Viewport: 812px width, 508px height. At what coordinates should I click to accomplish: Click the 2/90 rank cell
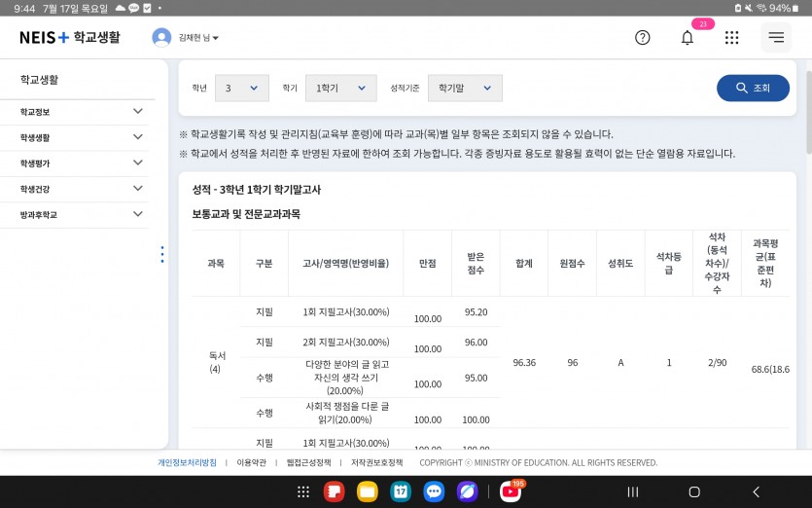coord(717,362)
